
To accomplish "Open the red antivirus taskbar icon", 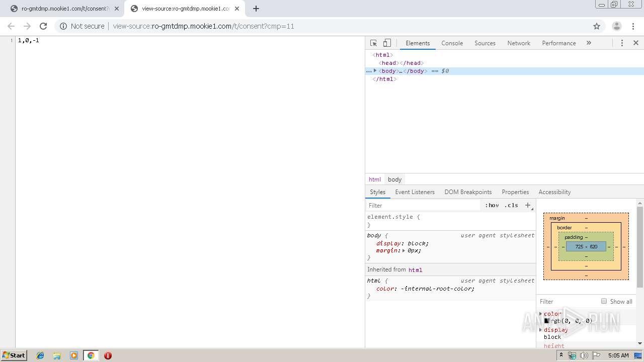I will click(108, 355).
